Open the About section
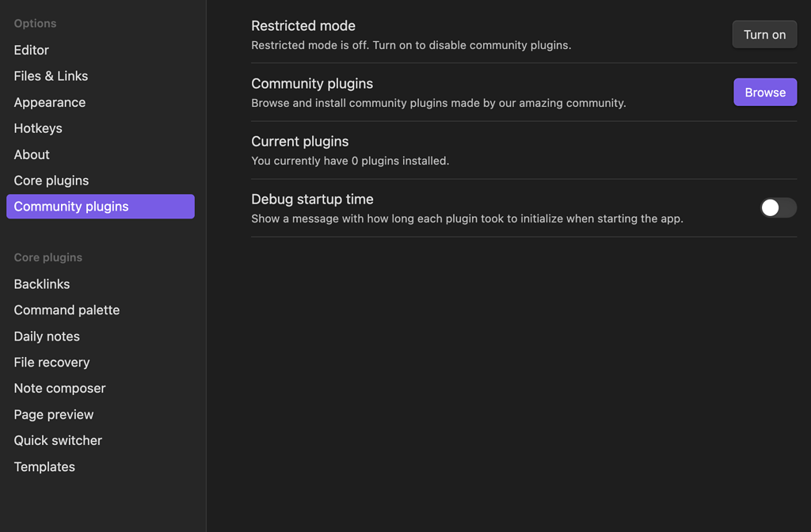The image size is (811, 532). tap(101, 154)
